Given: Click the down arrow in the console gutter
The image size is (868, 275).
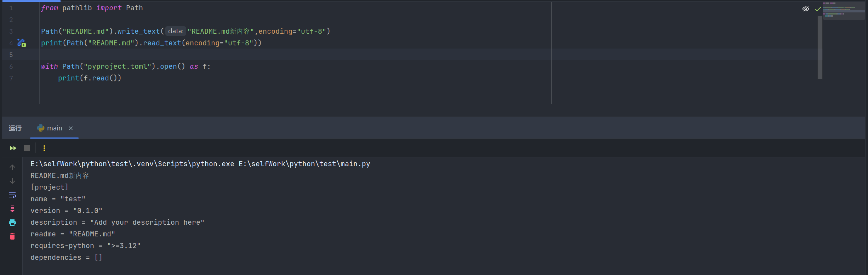Looking at the screenshot, I should point(12,181).
